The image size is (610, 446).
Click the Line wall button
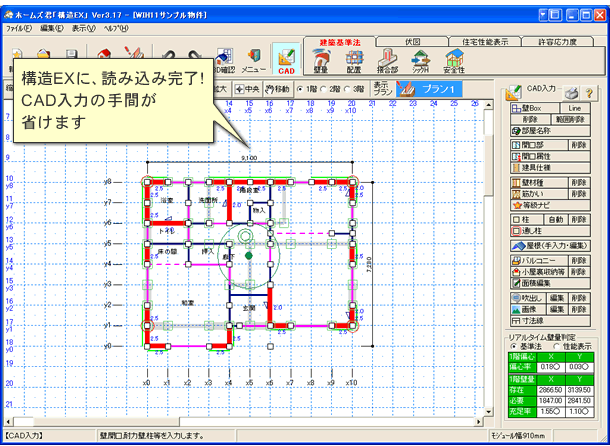(x=575, y=108)
